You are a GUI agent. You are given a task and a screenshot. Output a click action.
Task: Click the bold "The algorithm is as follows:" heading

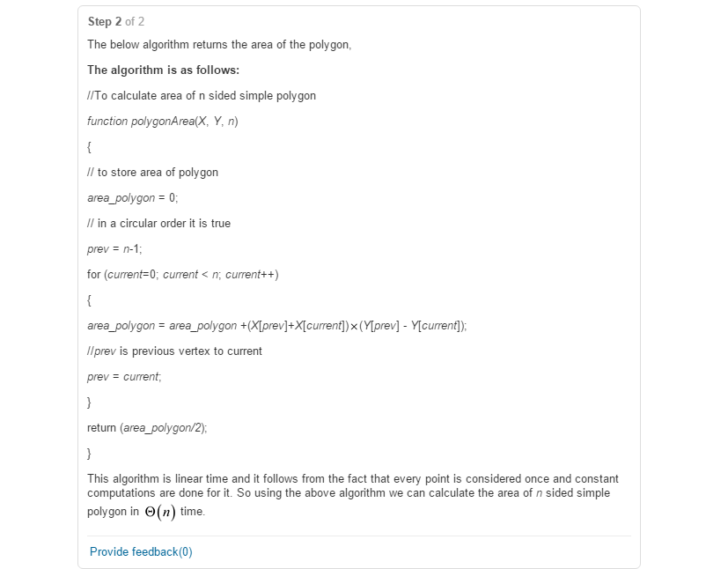click(164, 70)
